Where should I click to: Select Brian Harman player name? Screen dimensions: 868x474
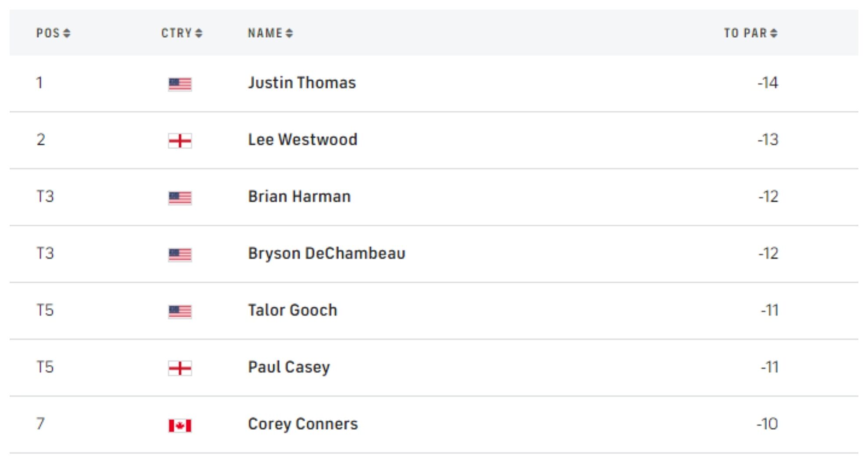(299, 197)
